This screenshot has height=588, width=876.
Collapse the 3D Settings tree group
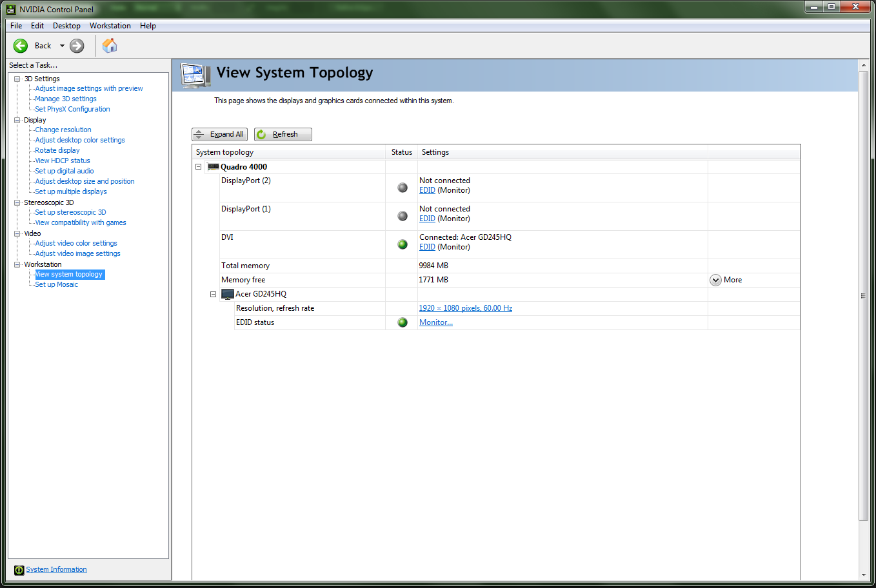click(x=17, y=79)
